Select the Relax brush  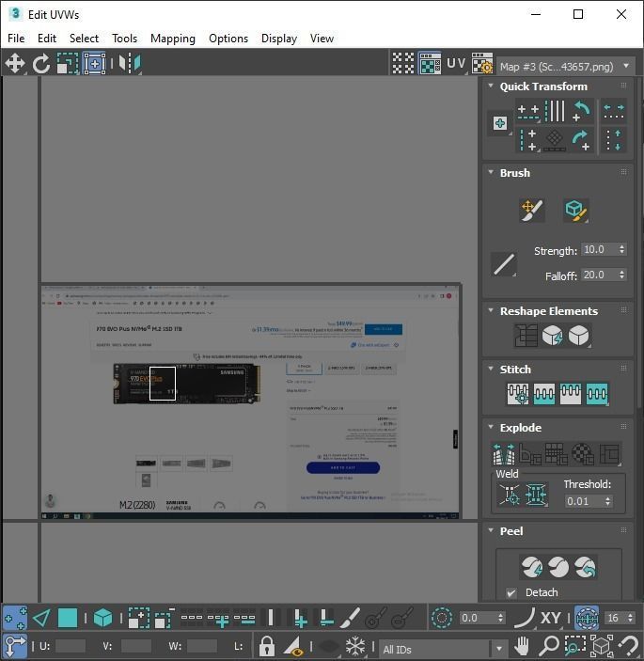click(x=576, y=210)
